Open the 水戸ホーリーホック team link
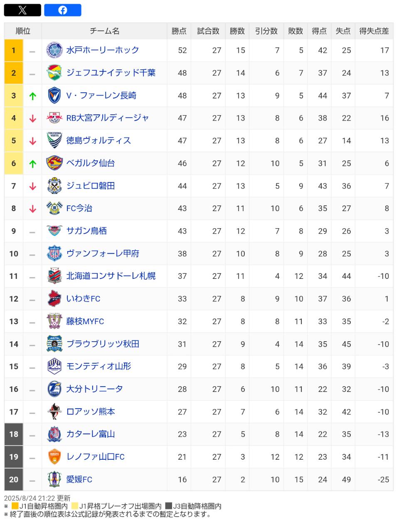Screen dimensions: 399x532 (x=103, y=50)
